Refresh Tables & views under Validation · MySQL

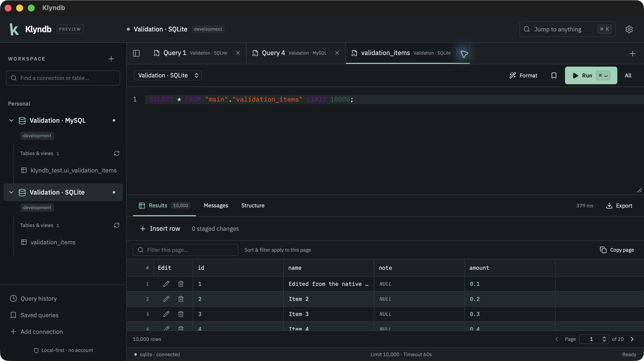(116, 153)
